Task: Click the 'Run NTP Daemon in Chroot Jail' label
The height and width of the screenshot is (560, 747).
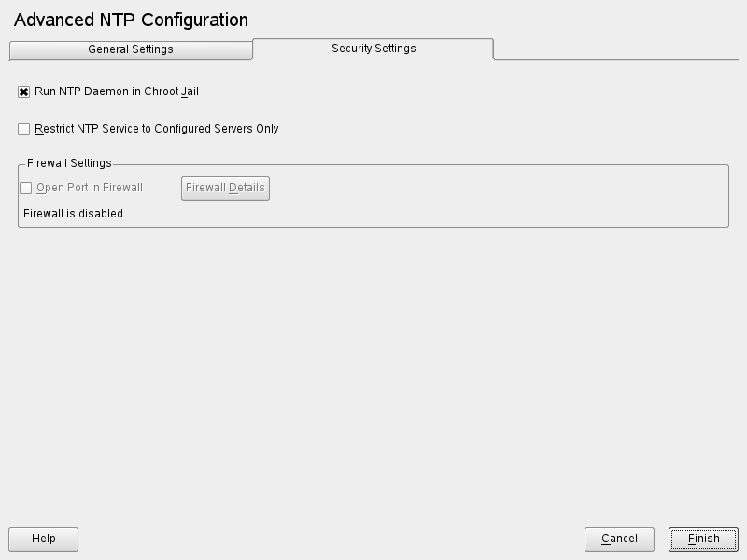Action: click(117, 92)
